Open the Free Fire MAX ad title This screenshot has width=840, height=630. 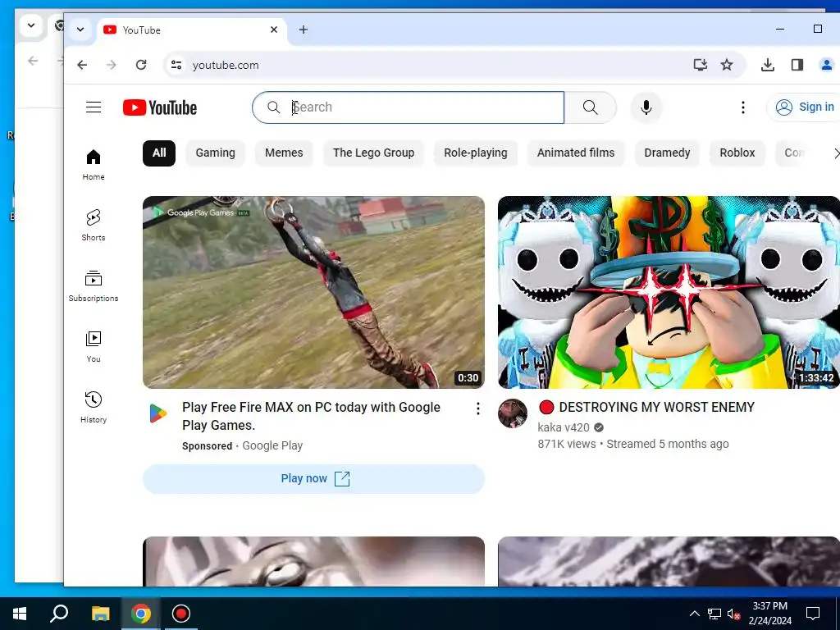coord(311,416)
